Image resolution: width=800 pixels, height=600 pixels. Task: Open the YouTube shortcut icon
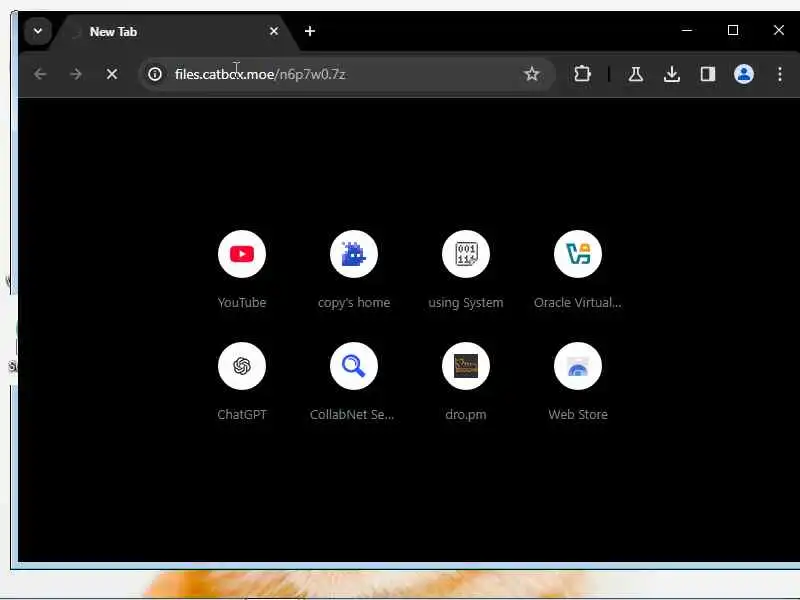click(x=242, y=254)
